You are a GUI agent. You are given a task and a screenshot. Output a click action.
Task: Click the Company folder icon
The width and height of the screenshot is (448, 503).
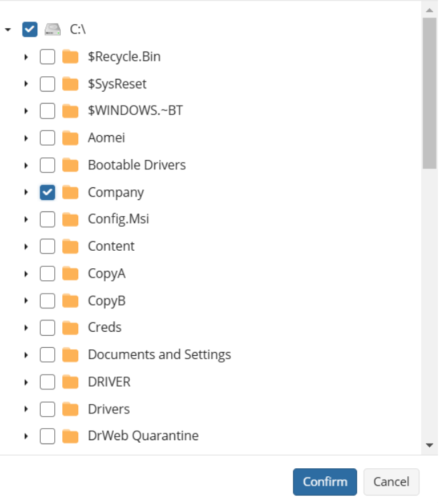click(70, 193)
